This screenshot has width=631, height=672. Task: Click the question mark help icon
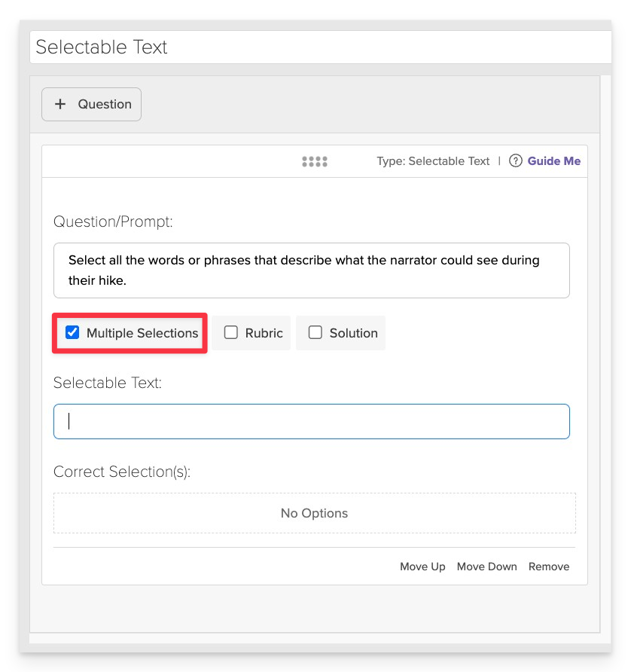[x=515, y=161]
